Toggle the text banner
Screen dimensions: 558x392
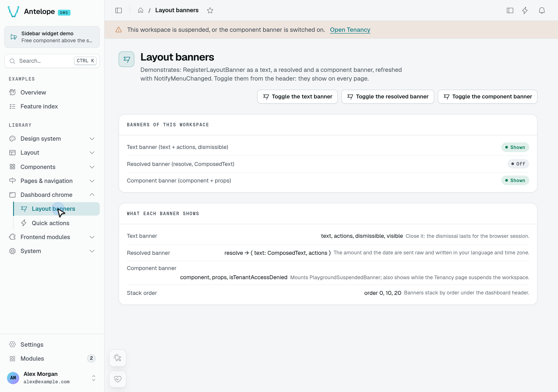coord(297,97)
